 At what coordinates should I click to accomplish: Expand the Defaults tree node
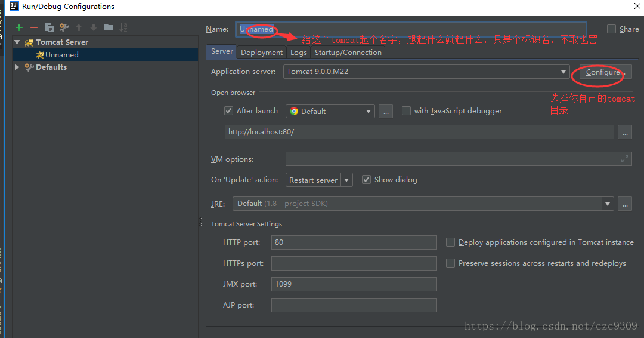click(17, 67)
